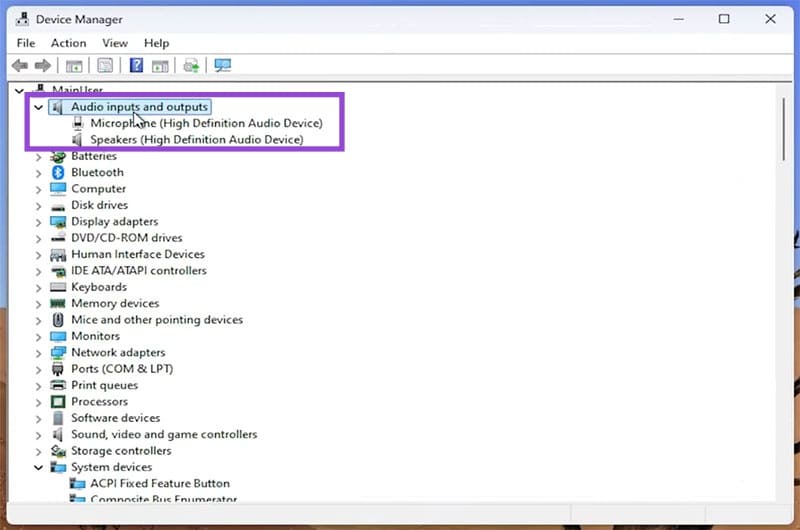Open the File menu
800x530 pixels.
(x=26, y=43)
